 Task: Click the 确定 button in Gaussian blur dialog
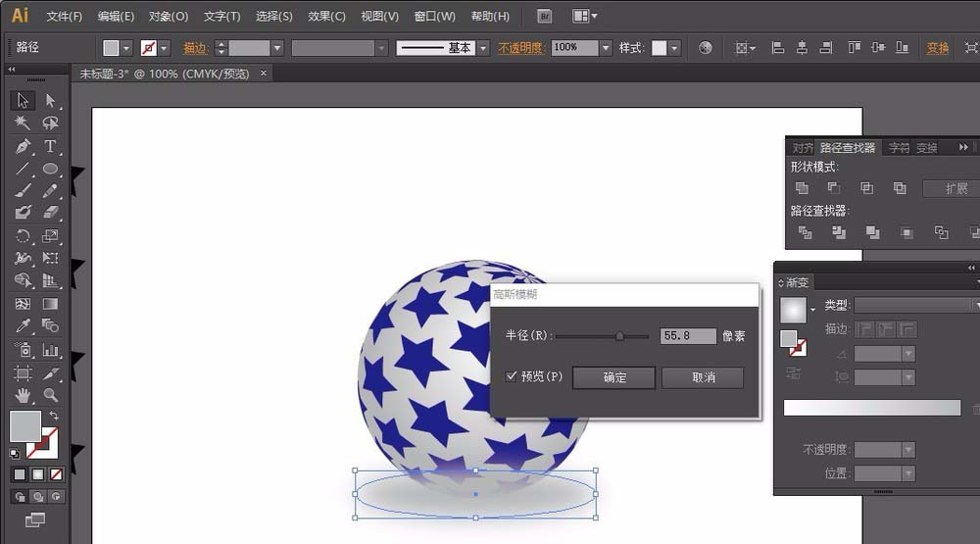pyautogui.click(x=614, y=377)
